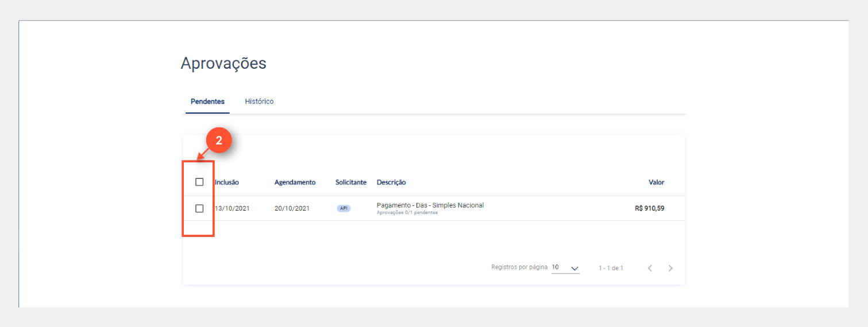Open Pagamento - Das - Simples Nacional entry
The image size is (868, 327).
tap(430, 205)
